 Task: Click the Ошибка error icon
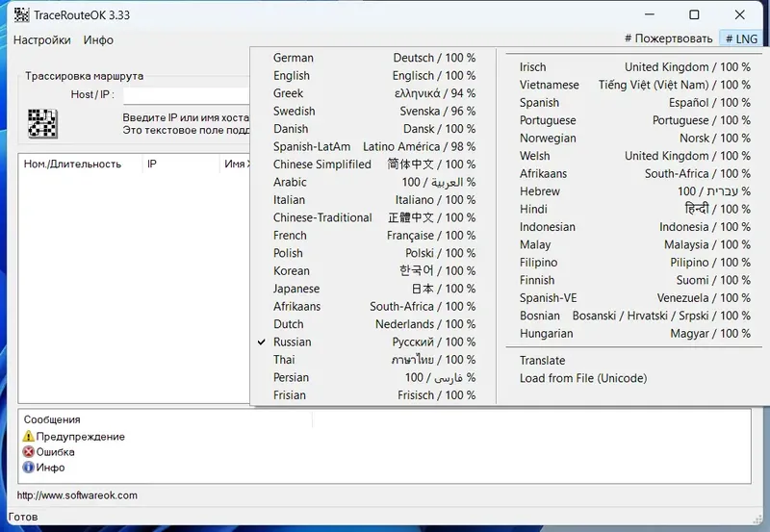[29, 451]
